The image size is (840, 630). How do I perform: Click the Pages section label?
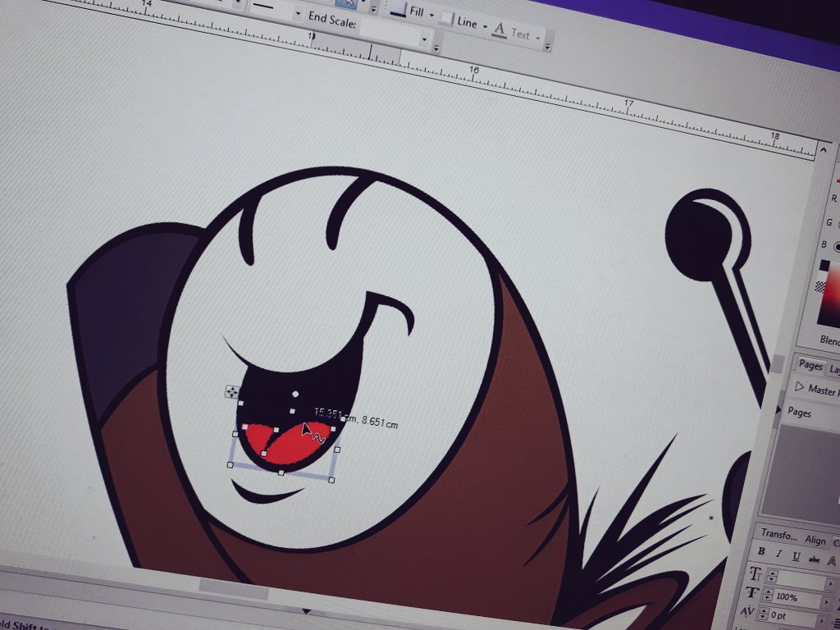tap(799, 412)
